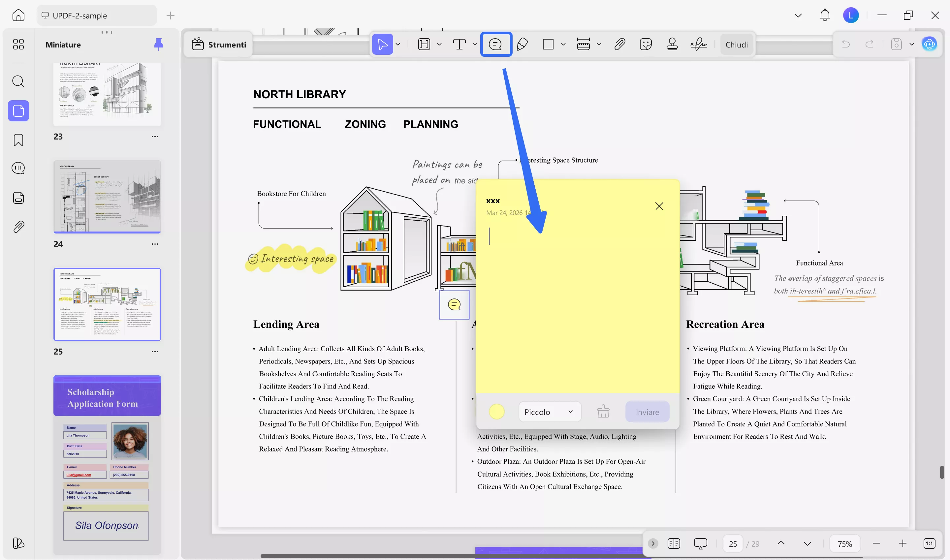950x560 pixels.
Task: Open the bookmarks panel in sidebar
Action: tap(18, 140)
